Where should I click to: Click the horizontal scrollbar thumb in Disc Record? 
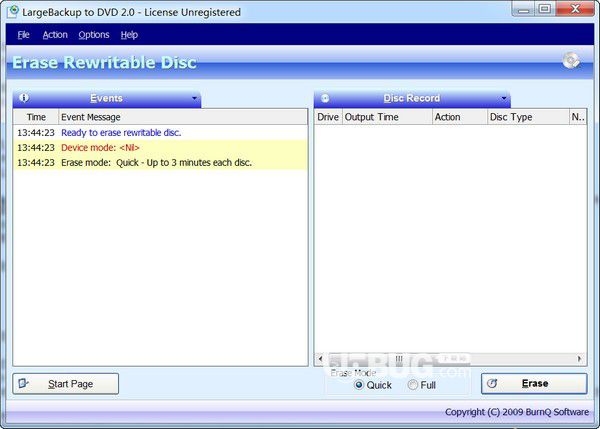pyautogui.click(x=399, y=359)
